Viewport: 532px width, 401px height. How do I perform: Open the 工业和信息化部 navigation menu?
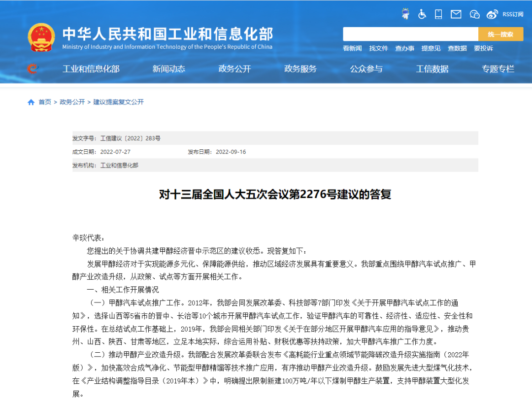[x=91, y=69]
